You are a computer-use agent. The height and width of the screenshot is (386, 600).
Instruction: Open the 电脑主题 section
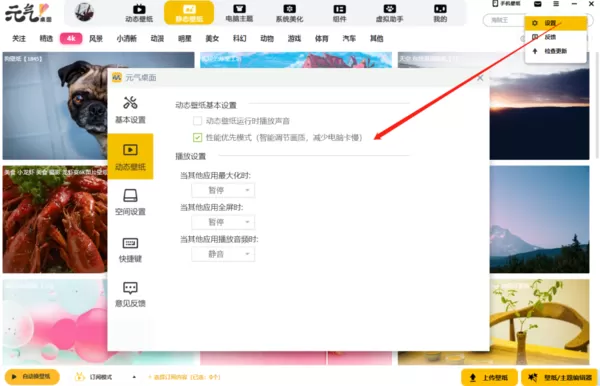coord(239,13)
